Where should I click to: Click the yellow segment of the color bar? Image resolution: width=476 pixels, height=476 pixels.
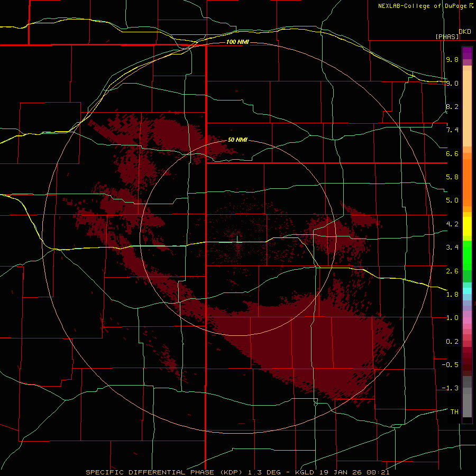467,226
